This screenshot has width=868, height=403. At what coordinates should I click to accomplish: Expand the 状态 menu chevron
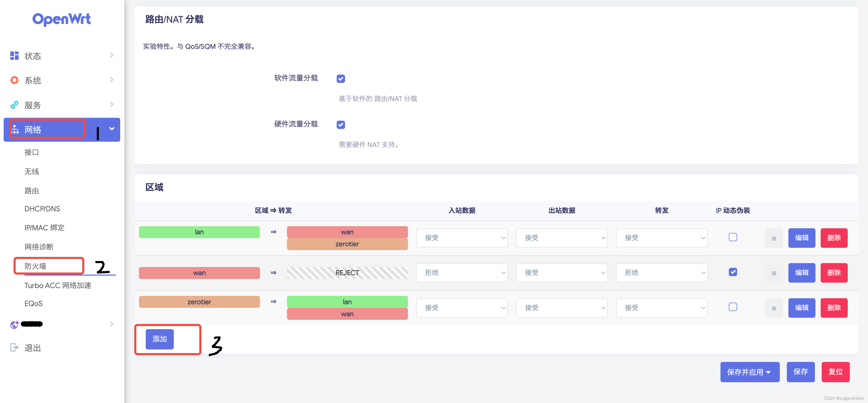(x=112, y=55)
